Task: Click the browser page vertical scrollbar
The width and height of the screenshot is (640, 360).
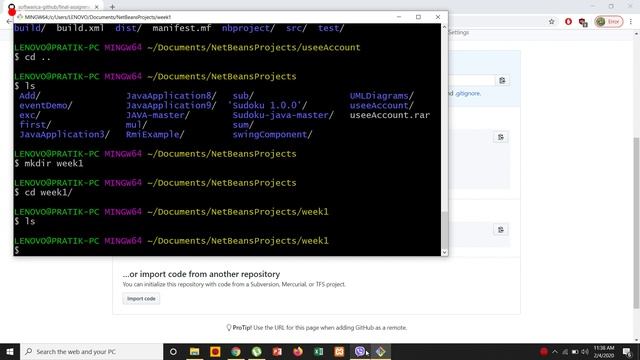Action: tap(636, 222)
